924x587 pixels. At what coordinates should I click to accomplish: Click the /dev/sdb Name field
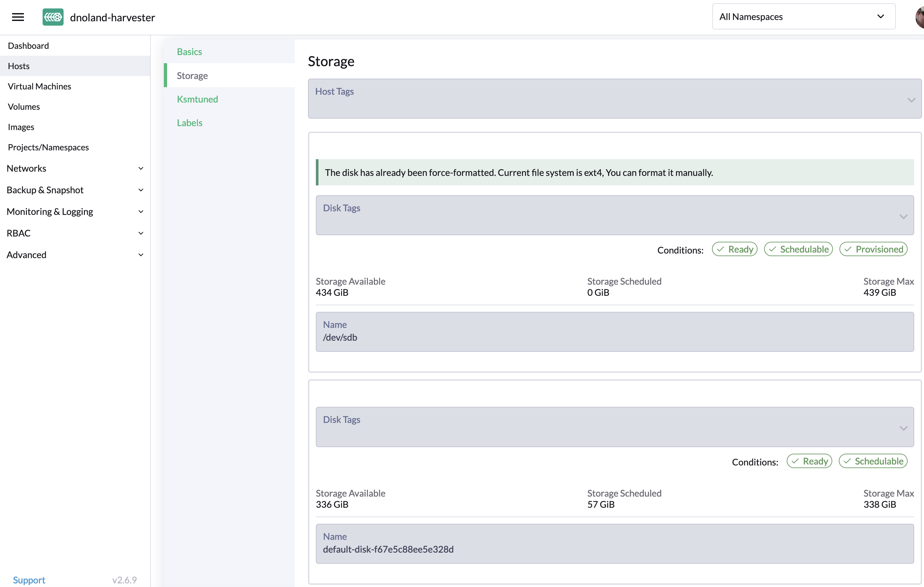coord(614,332)
